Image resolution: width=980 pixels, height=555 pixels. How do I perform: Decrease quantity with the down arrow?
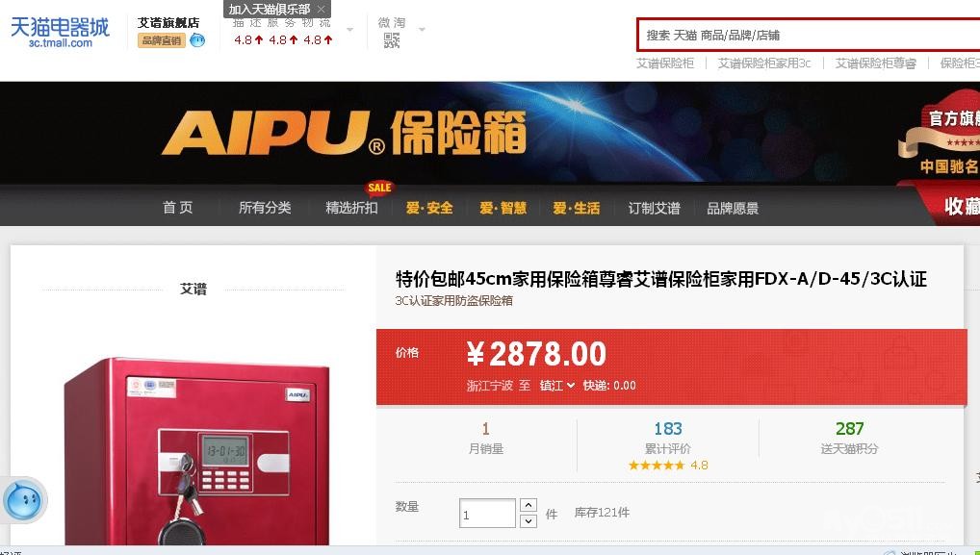click(x=529, y=520)
